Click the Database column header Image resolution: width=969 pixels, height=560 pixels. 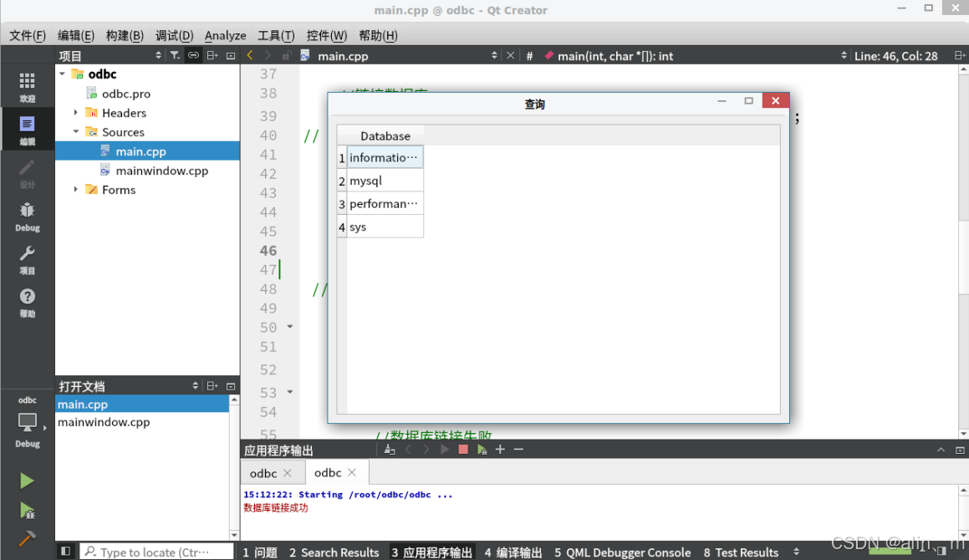point(385,135)
